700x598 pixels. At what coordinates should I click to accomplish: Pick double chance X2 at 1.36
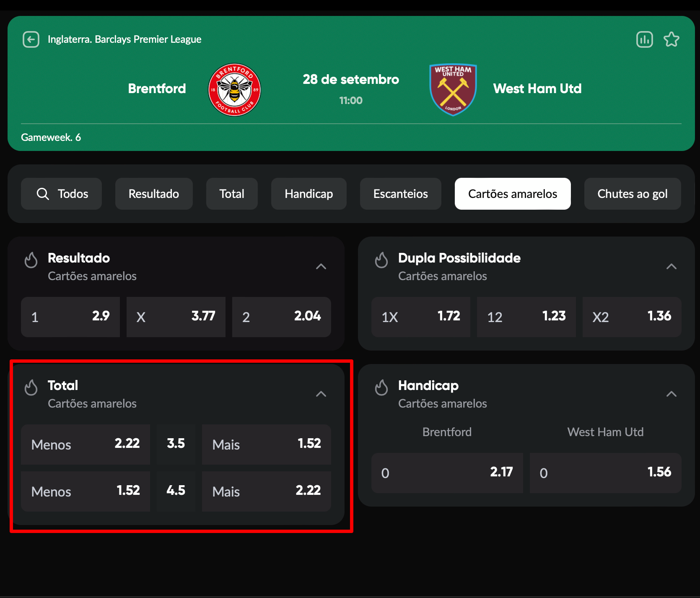point(632,317)
